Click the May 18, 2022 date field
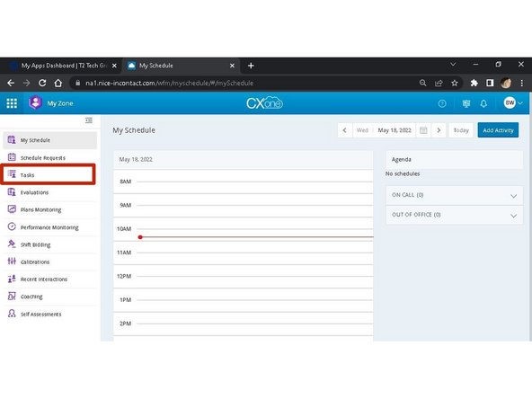Viewport: 532px width, 399px height. pos(395,130)
